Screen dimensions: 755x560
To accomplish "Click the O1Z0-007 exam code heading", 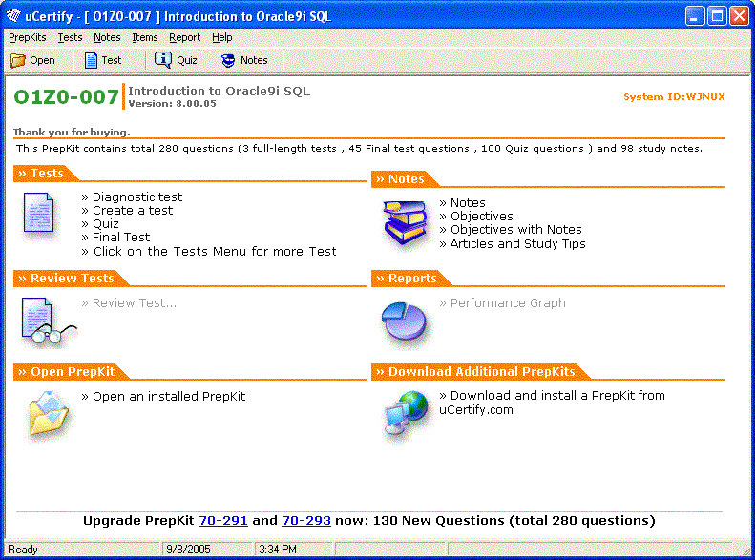I will click(67, 97).
